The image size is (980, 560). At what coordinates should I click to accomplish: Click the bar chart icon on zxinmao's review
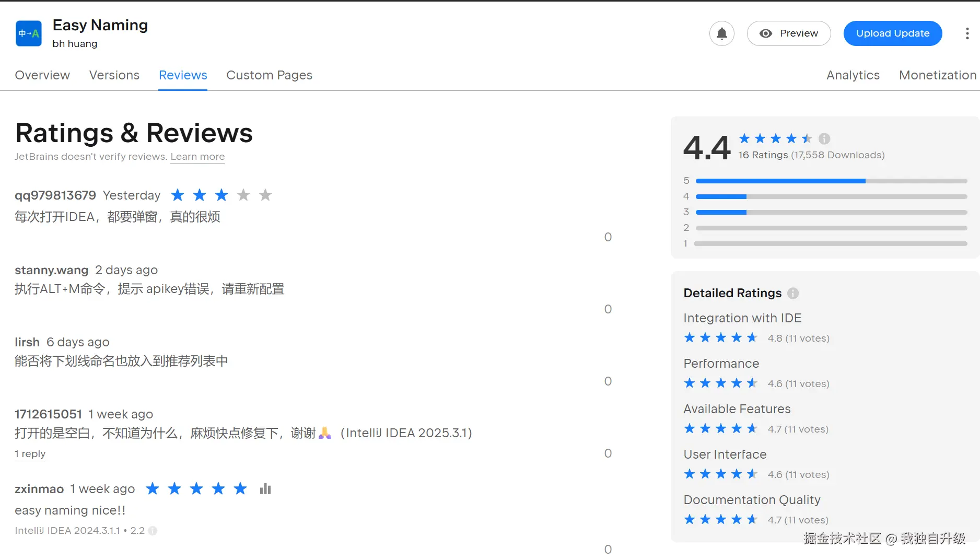click(x=265, y=489)
